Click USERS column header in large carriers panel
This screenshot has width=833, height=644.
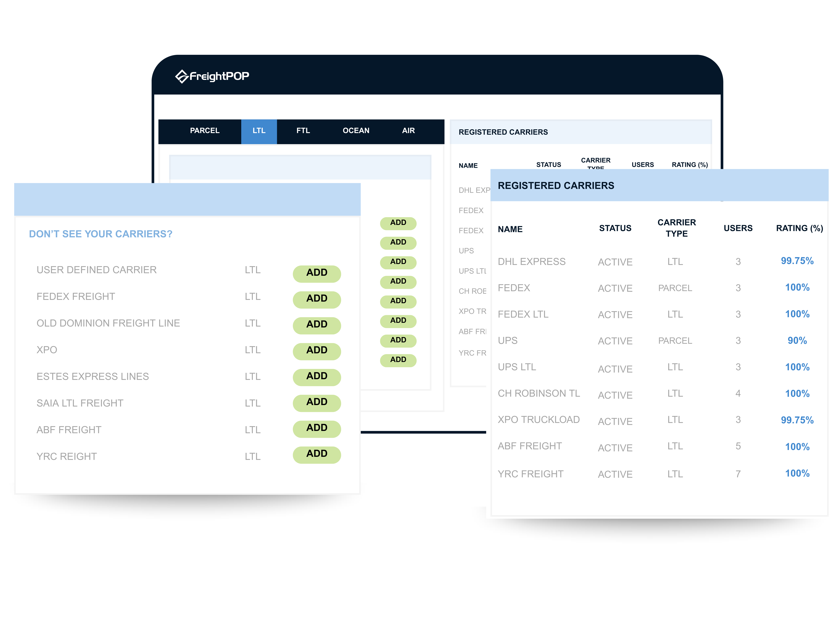tap(738, 228)
